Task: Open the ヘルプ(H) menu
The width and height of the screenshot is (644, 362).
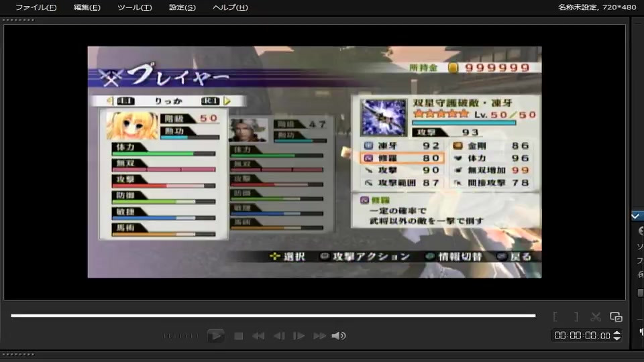Action: (230, 7)
